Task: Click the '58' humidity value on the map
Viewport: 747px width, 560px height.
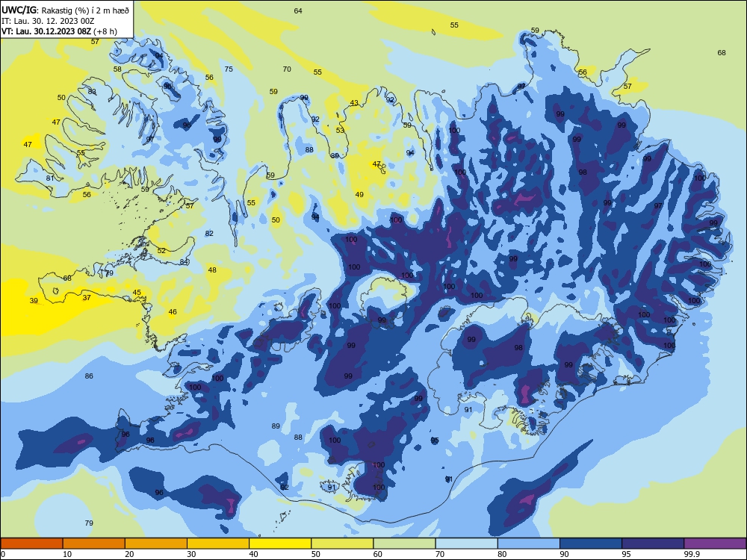Action: pyautogui.click(x=117, y=69)
